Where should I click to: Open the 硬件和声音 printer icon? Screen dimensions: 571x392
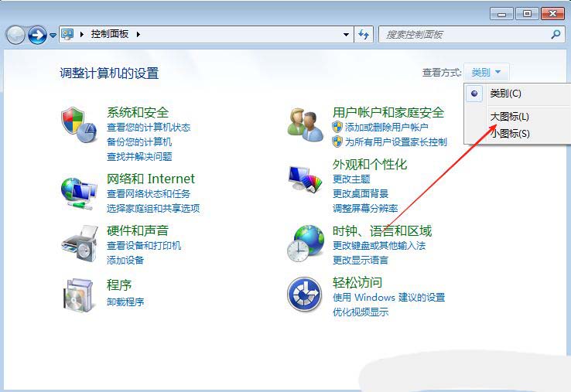tap(80, 243)
